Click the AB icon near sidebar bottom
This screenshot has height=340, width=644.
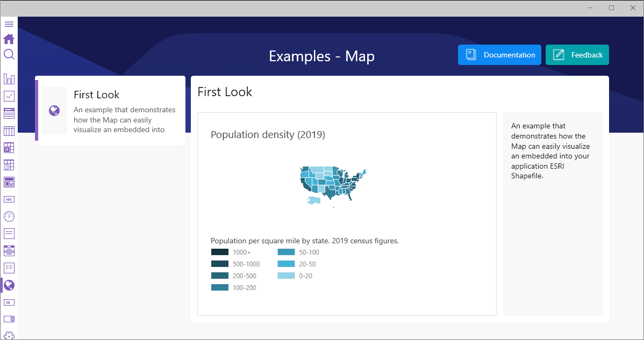click(9, 302)
